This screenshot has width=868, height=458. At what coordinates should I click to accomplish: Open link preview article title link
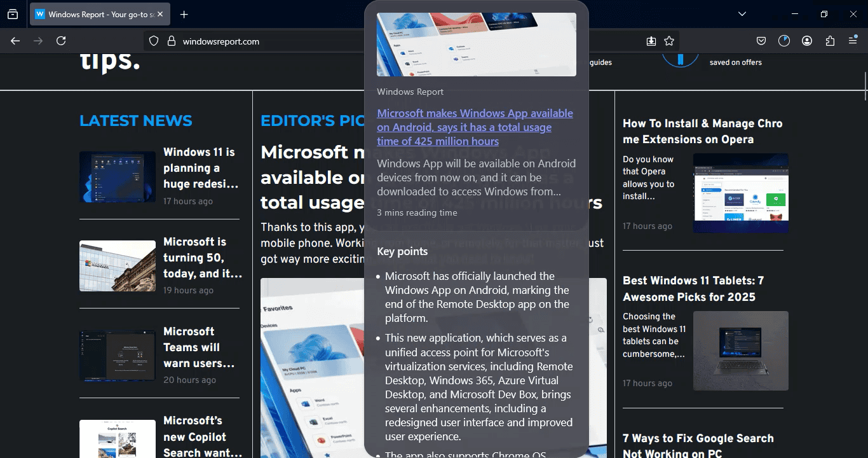tap(475, 127)
